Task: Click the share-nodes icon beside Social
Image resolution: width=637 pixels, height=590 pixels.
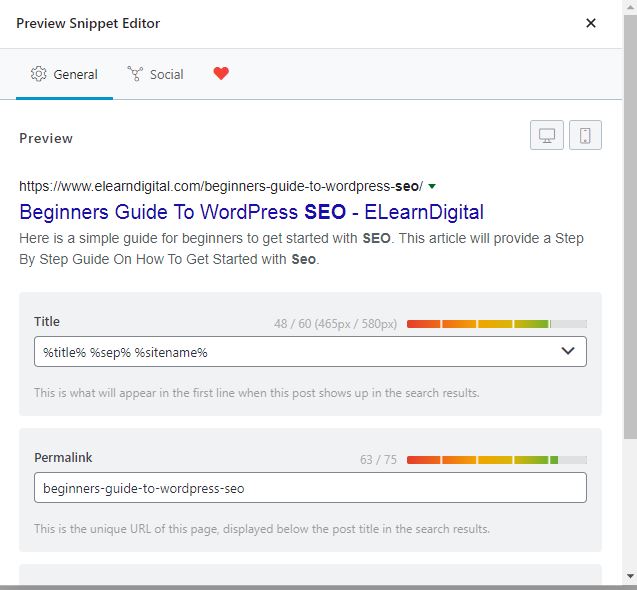Action: point(135,74)
